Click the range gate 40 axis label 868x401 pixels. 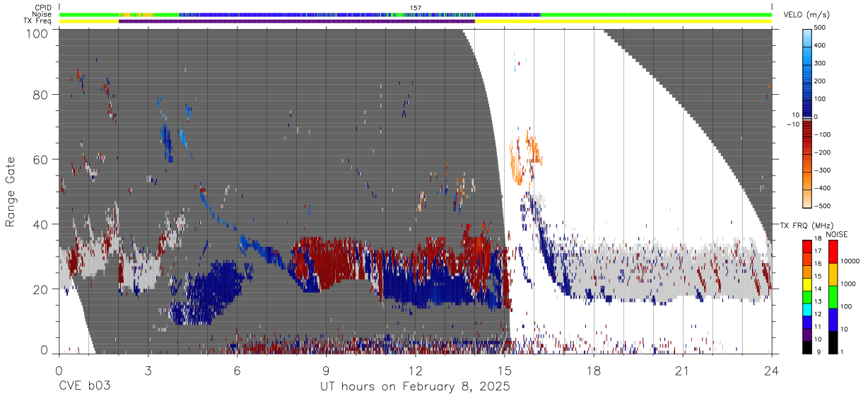click(x=40, y=224)
